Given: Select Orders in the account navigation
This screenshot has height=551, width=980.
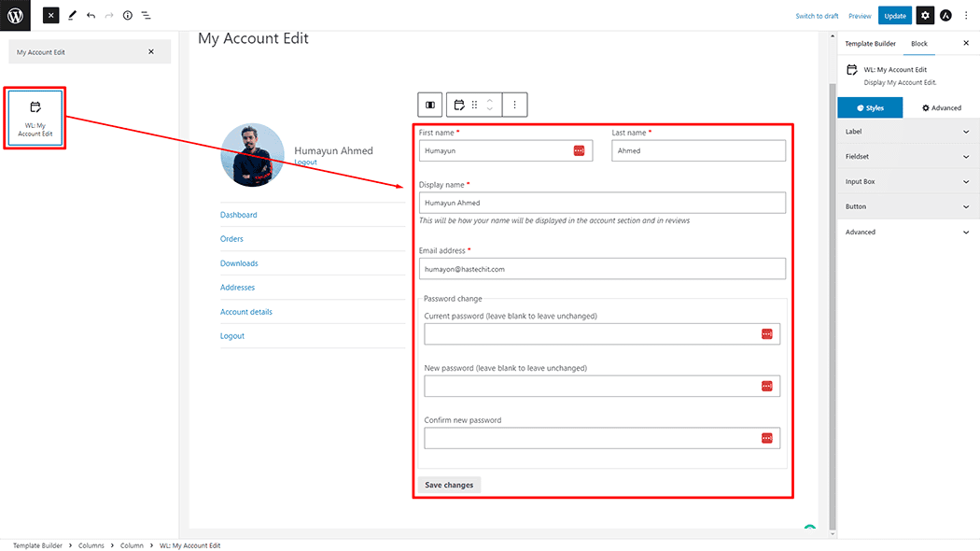Looking at the screenshot, I should pos(231,238).
